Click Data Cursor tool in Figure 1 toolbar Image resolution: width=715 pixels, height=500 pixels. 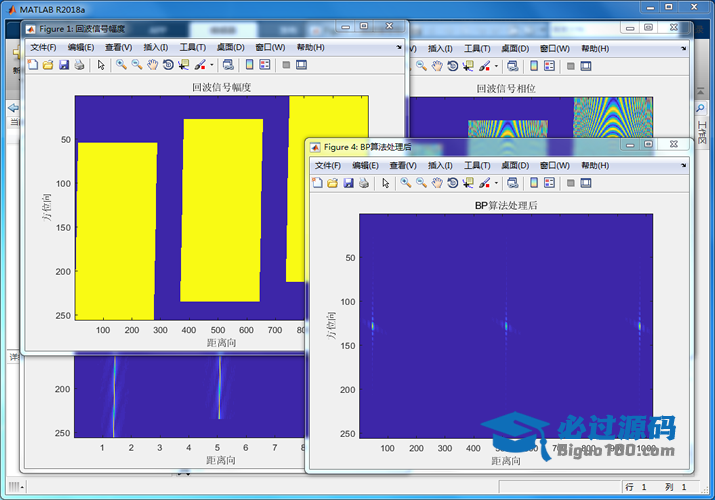[x=185, y=65]
